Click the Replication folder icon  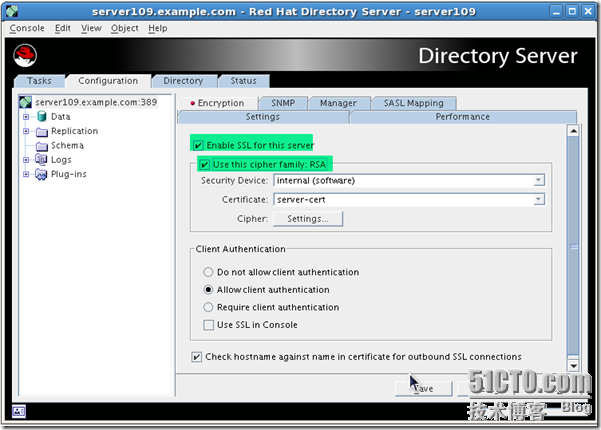[42, 132]
